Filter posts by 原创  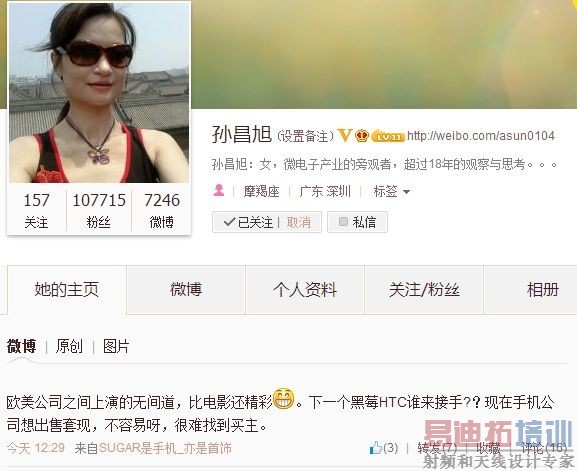pos(69,346)
